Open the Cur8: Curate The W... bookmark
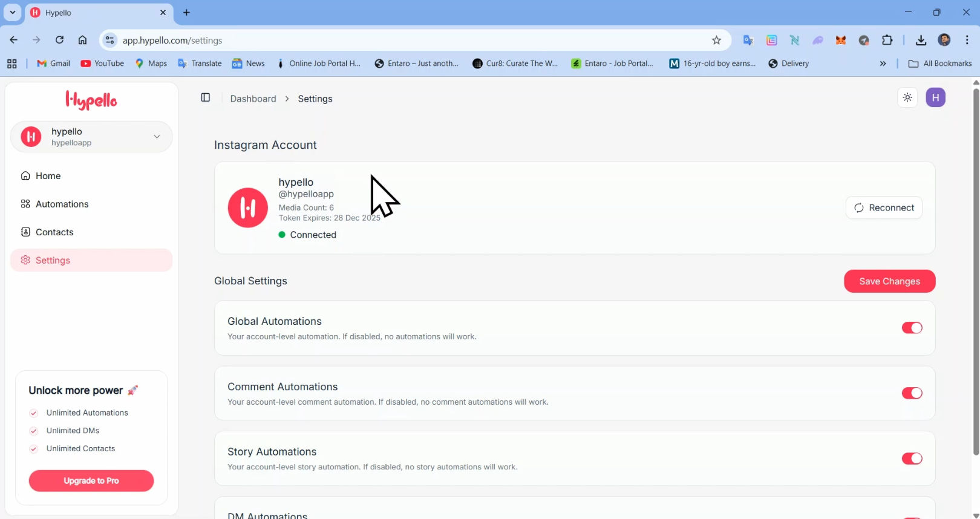 coord(515,64)
